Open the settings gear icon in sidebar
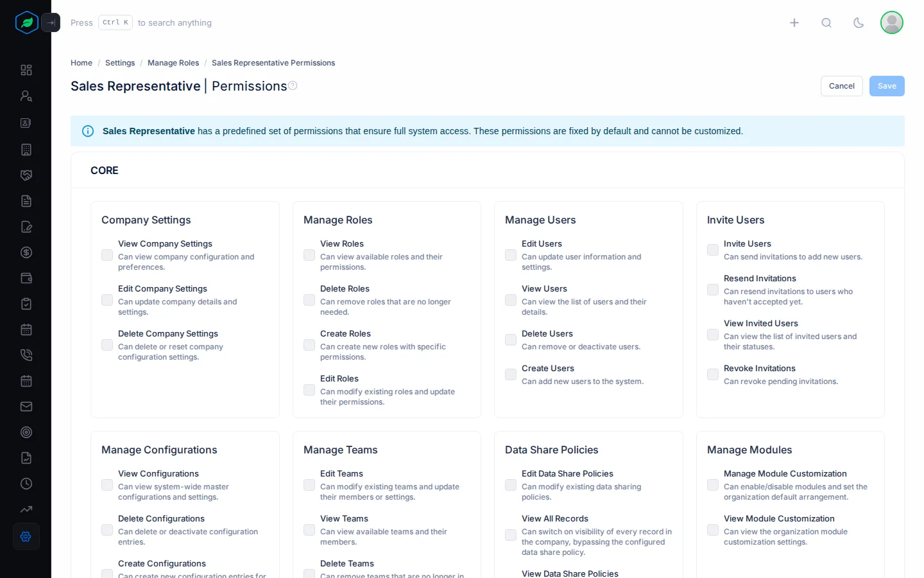This screenshot has width=924, height=578. pyautogui.click(x=26, y=536)
